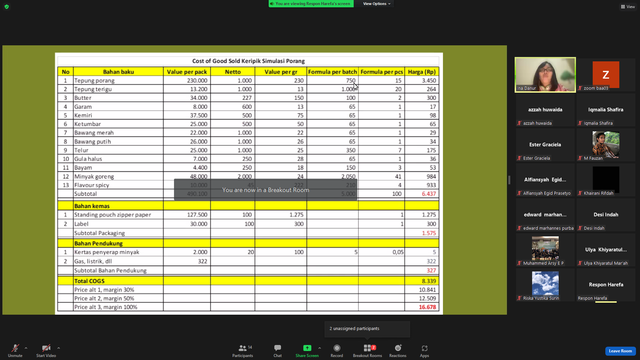This screenshot has height=360, width=640.
Task: Click 'Tepung terigu' cell in table
Action: (x=118, y=89)
